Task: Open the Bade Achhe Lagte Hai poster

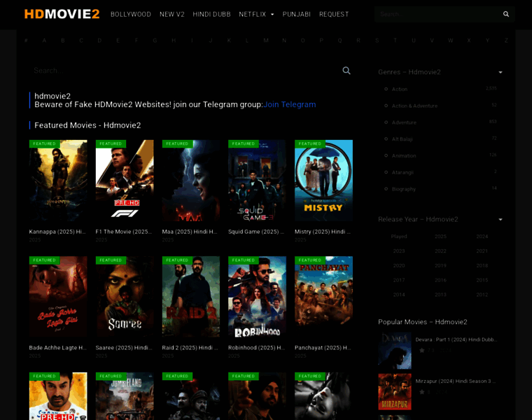Action: pyautogui.click(x=58, y=297)
